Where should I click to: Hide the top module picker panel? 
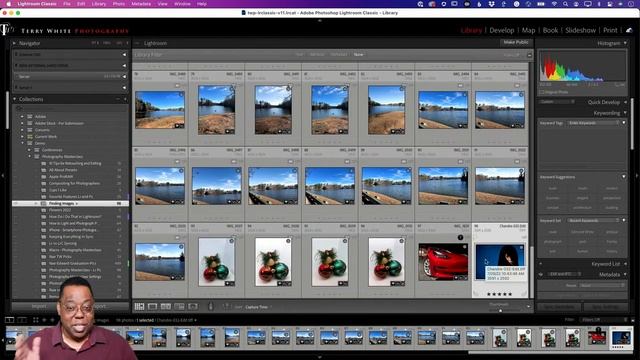(320, 20)
